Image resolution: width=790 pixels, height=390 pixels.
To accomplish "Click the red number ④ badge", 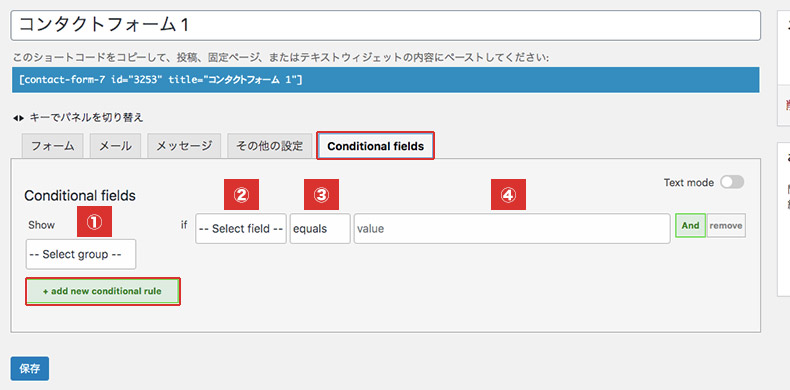I will click(x=508, y=194).
